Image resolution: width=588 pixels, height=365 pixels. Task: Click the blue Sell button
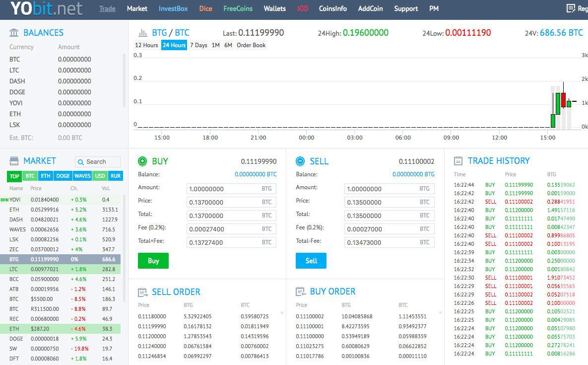[311, 261]
